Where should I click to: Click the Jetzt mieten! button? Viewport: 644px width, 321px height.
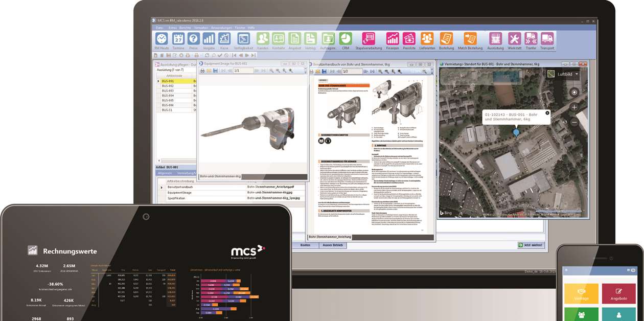coord(530,245)
